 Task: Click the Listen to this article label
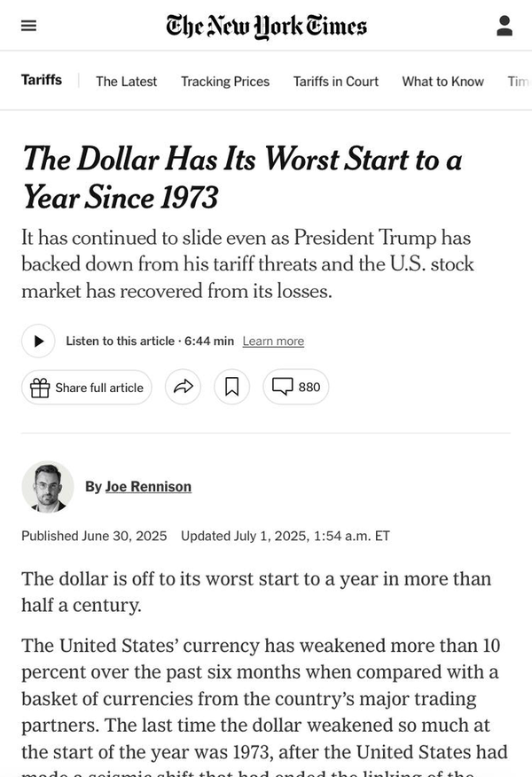[120, 341]
